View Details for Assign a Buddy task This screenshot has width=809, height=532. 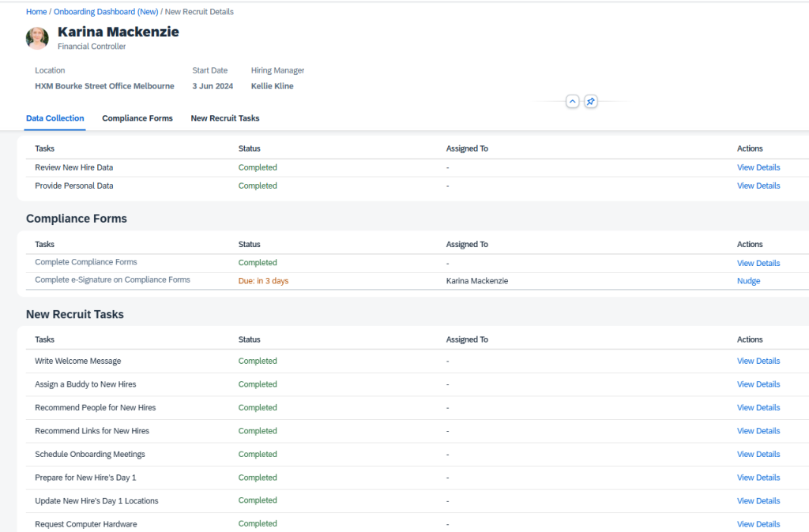coord(758,384)
